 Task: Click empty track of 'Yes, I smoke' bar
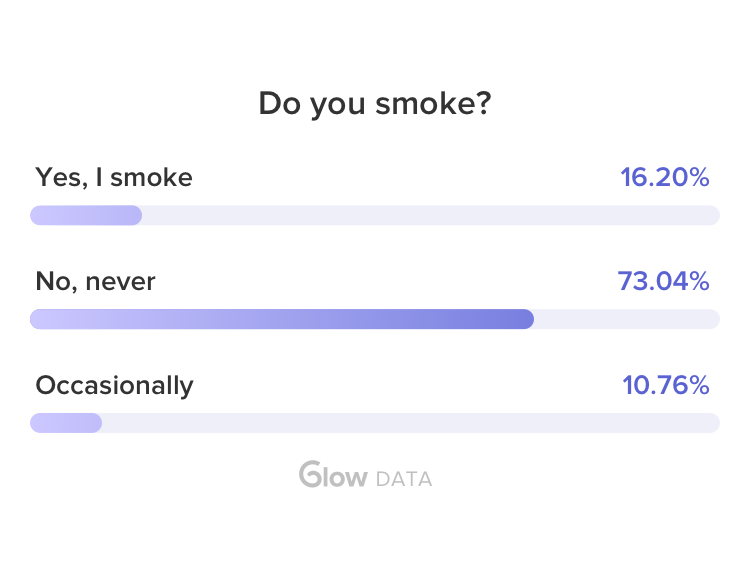point(430,215)
